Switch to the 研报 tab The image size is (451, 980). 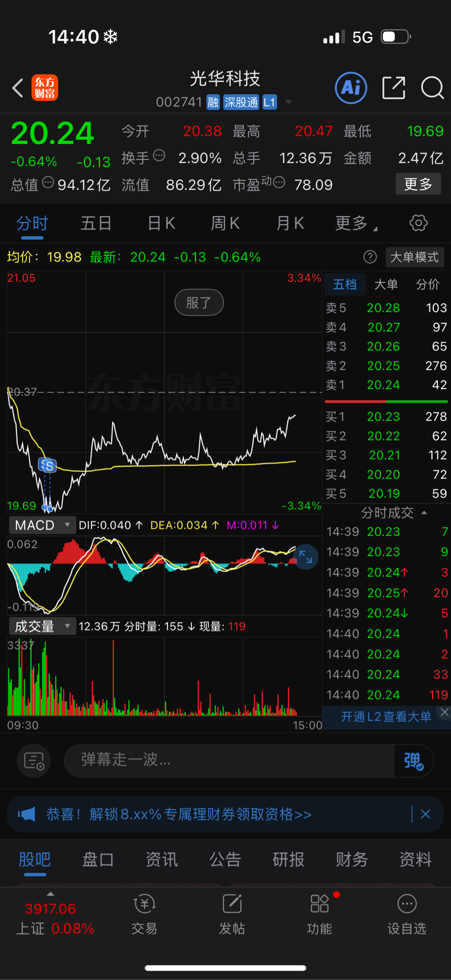point(288,860)
